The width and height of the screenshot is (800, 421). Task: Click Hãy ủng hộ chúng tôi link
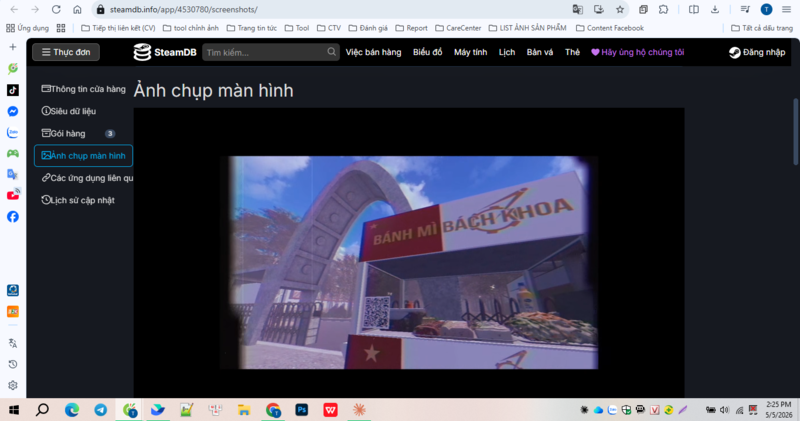pos(637,52)
